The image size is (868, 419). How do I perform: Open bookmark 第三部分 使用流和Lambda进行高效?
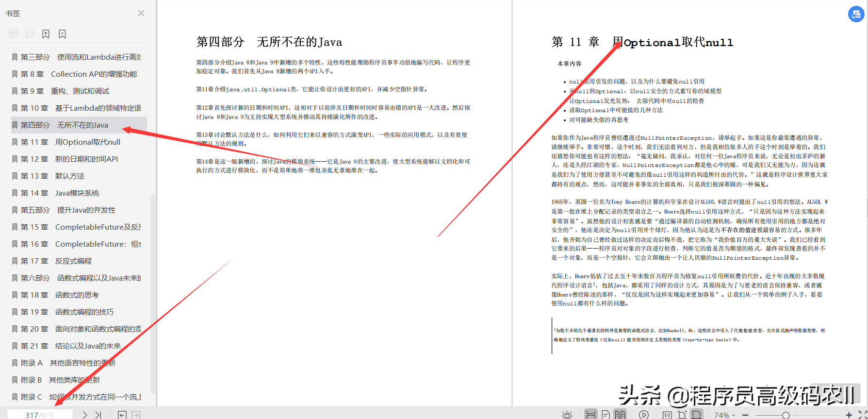coord(79,57)
